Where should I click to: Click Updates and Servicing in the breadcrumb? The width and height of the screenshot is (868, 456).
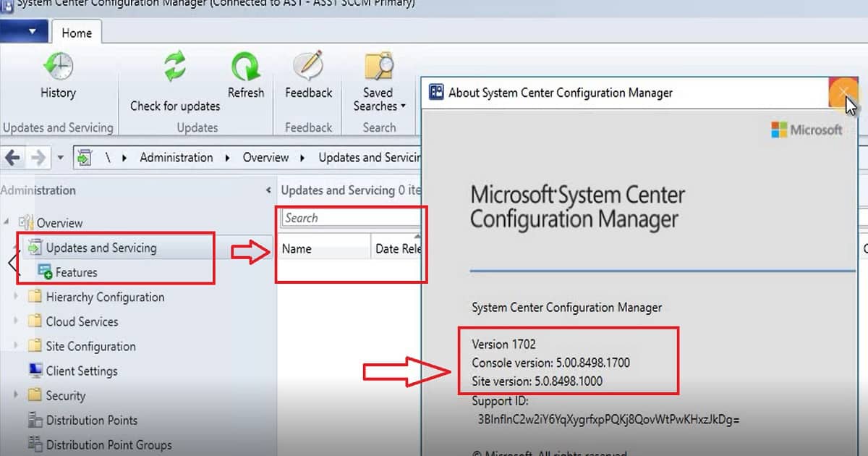click(370, 157)
